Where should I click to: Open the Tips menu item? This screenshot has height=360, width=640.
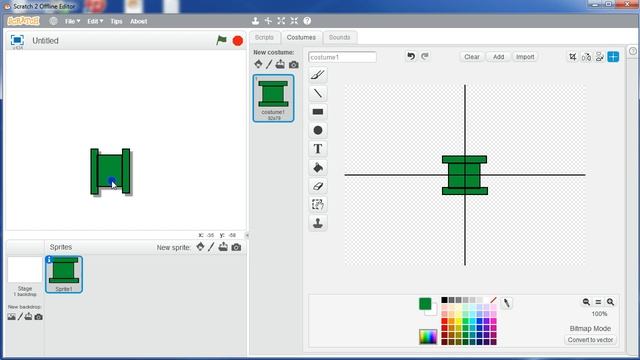[116, 21]
